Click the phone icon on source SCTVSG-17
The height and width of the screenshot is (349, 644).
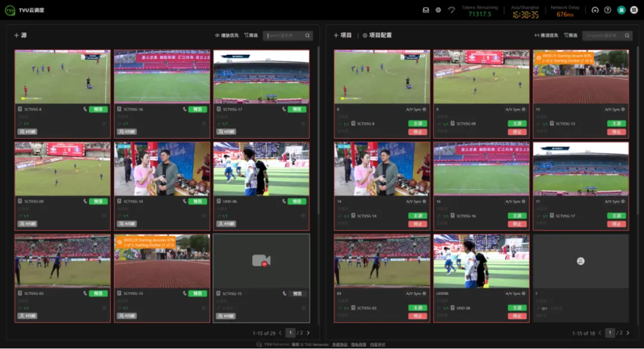point(284,109)
